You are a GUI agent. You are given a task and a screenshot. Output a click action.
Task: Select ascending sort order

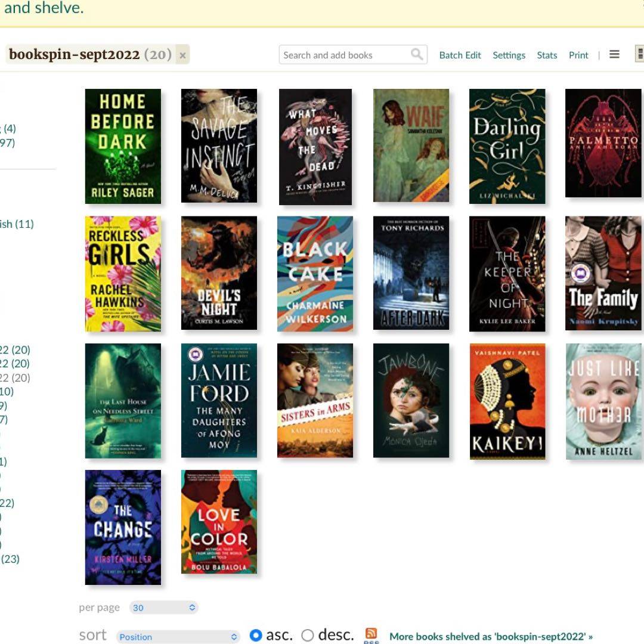coord(256,636)
